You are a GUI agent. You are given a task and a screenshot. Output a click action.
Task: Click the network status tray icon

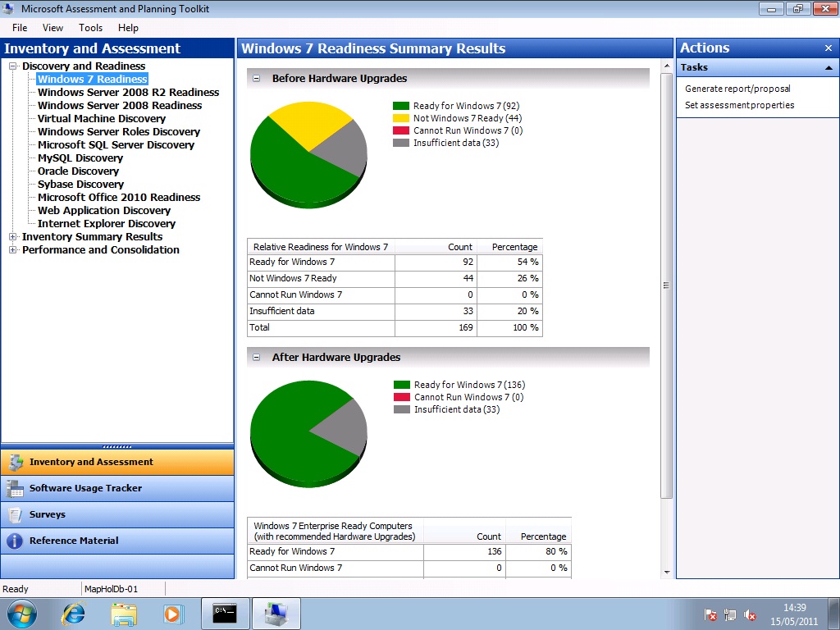[729, 615]
